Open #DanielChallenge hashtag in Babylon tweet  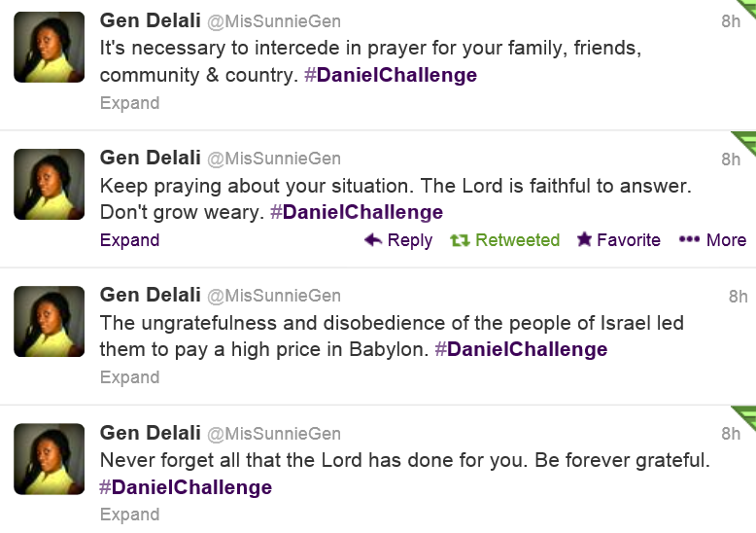[521, 349]
